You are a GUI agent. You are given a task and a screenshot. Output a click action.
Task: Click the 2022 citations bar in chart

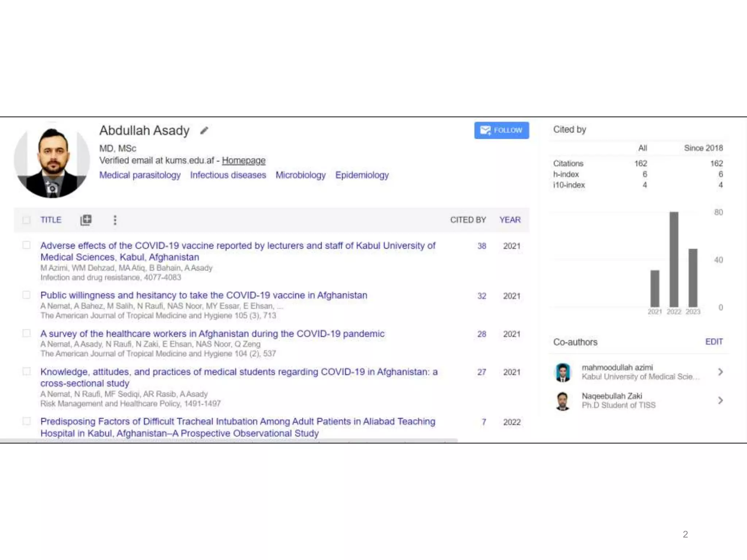(674, 259)
